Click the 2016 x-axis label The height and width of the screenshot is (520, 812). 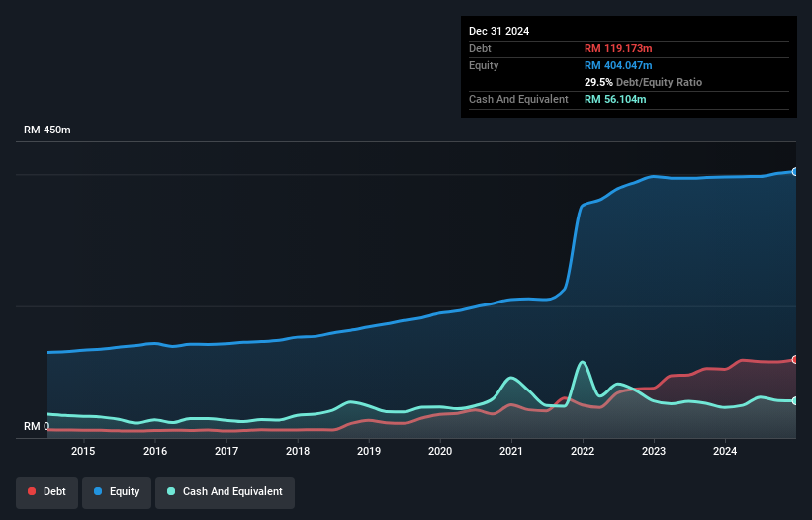[x=155, y=451]
